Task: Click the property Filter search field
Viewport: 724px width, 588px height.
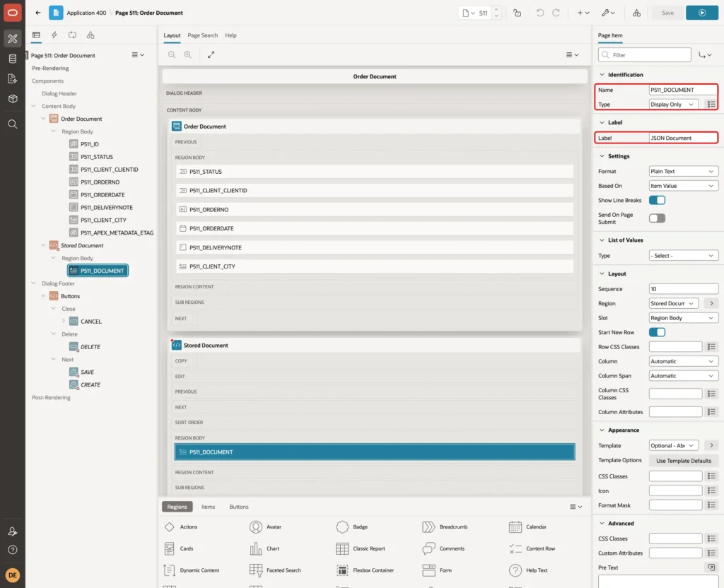Action: [645, 55]
